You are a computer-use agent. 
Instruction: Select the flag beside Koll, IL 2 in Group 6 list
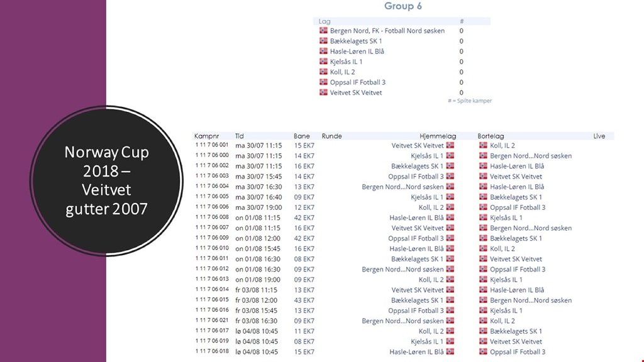pos(324,72)
